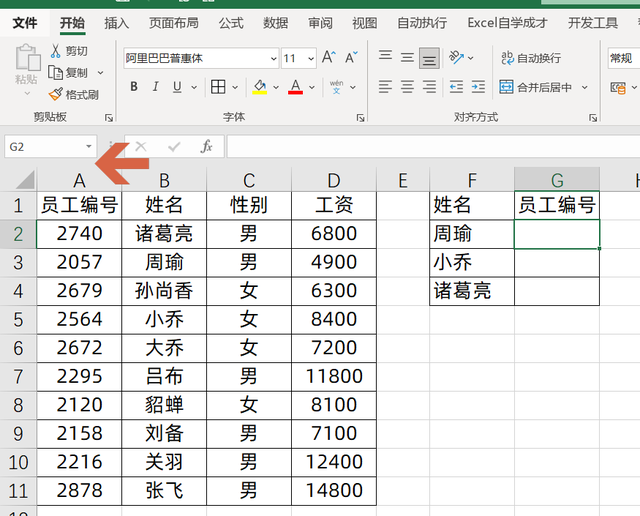Toggle Bold formatting

pyautogui.click(x=134, y=87)
